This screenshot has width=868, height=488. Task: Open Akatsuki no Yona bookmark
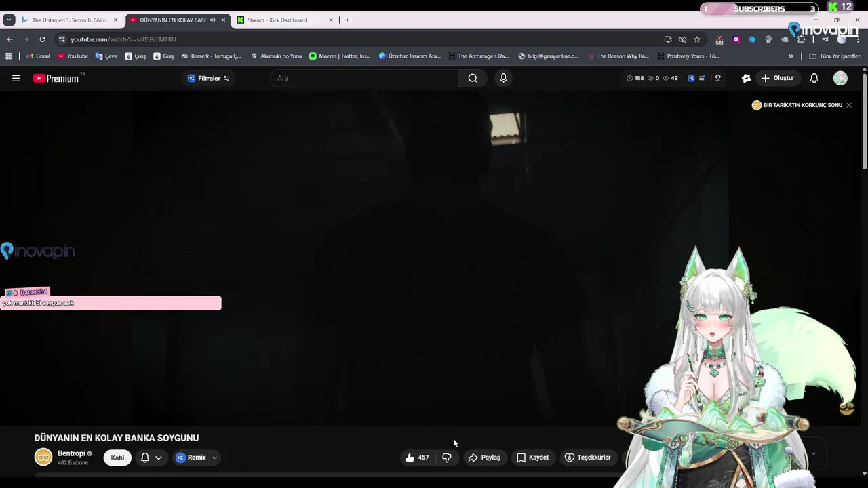276,56
